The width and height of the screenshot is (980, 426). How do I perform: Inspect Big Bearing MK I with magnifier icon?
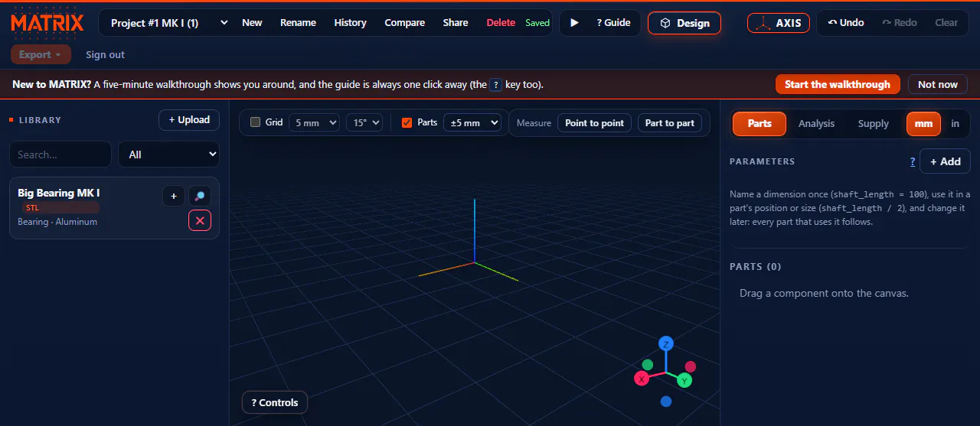click(200, 197)
